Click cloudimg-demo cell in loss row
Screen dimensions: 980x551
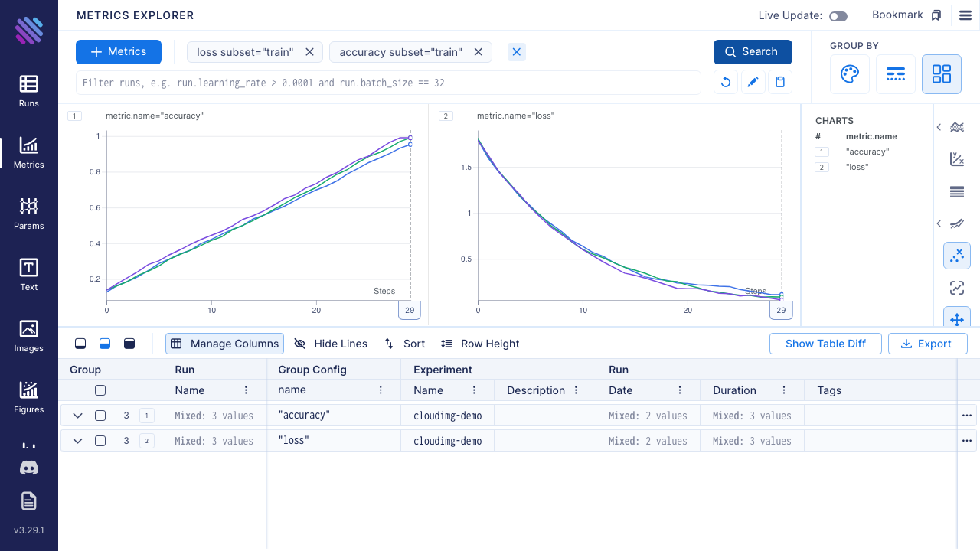click(x=448, y=441)
